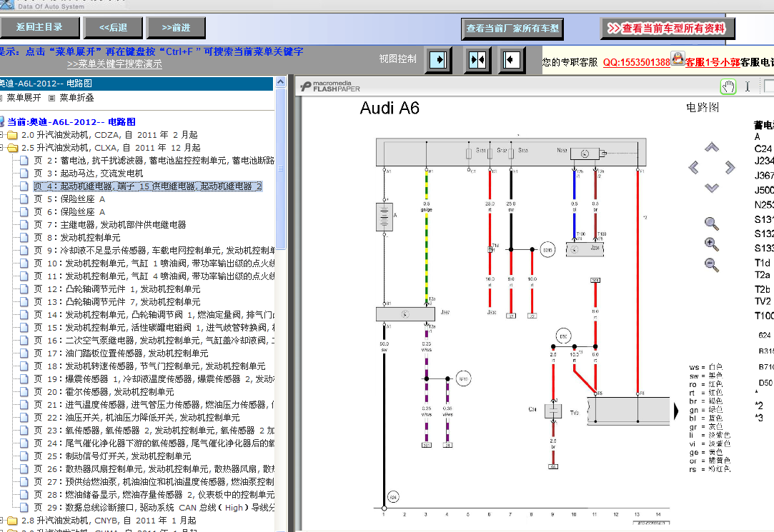Collapse the 2.5 升汽油发动机 CLXA tree node
The image size is (774, 532).
[x=1, y=147]
